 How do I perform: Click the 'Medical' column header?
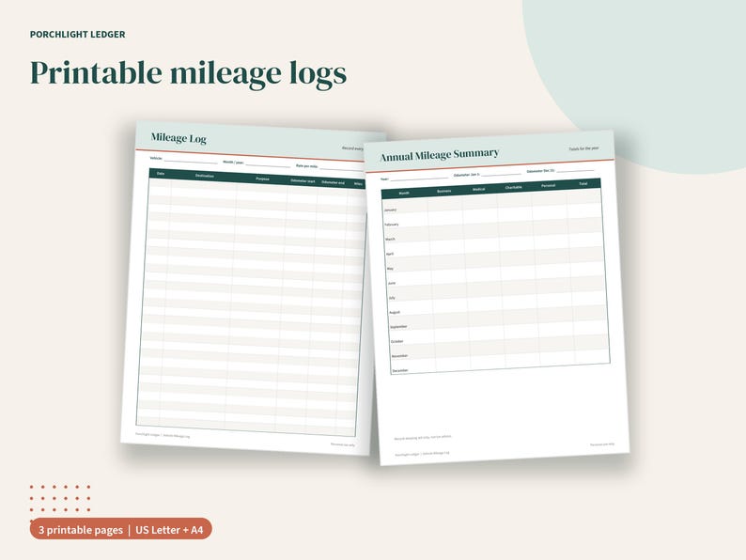(x=478, y=190)
